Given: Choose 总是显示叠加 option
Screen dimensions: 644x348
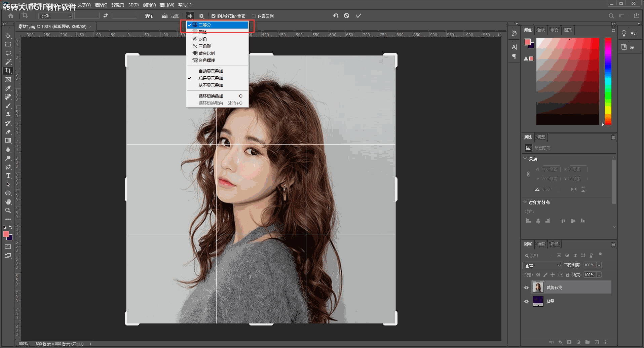Looking at the screenshot, I should [x=217, y=78].
